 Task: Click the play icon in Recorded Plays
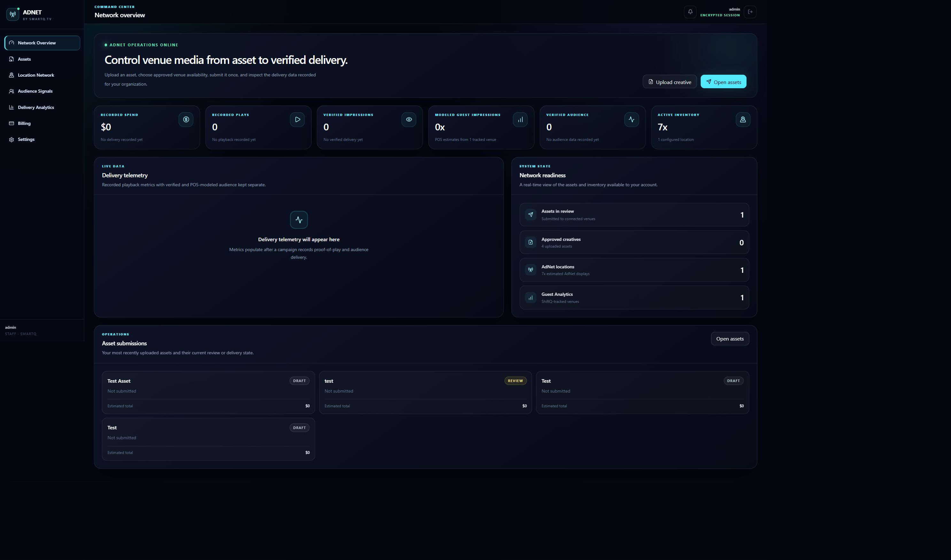pos(298,119)
